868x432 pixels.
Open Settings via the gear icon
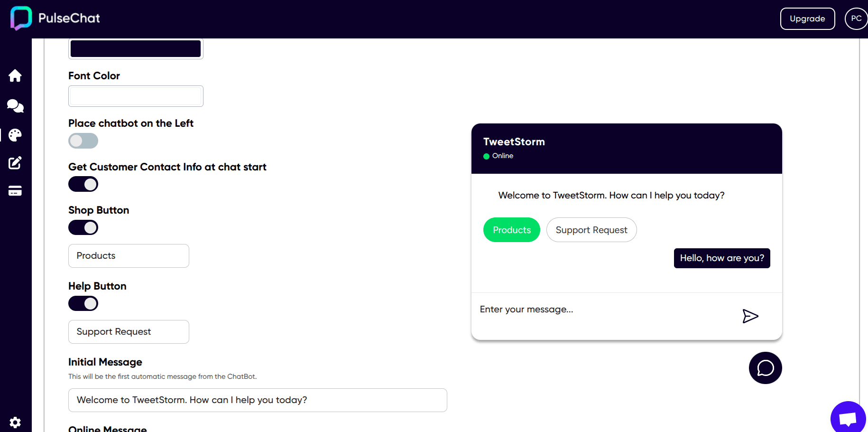click(15, 422)
